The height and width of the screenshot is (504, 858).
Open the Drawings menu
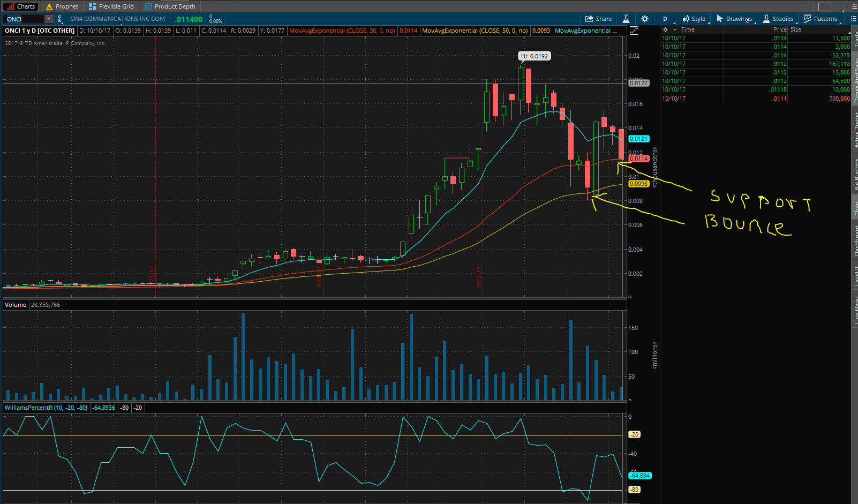click(x=734, y=19)
